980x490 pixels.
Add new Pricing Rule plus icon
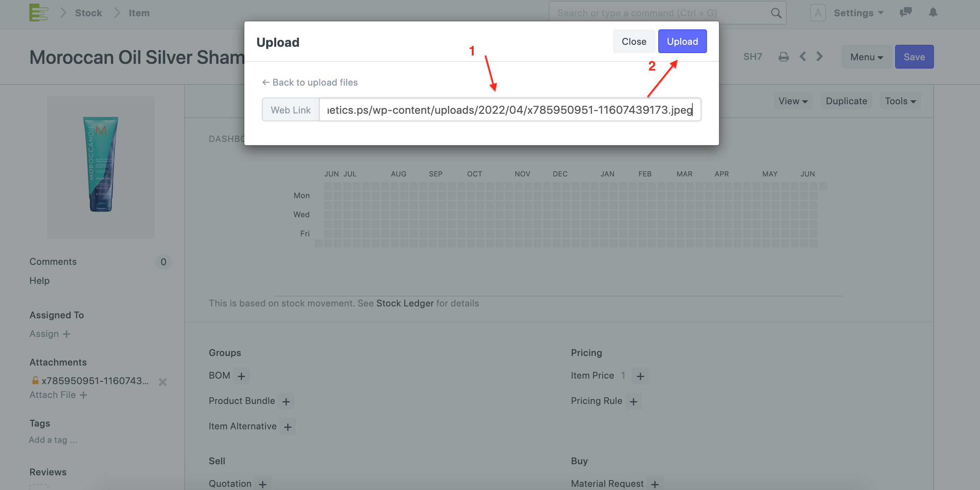pyautogui.click(x=633, y=402)
